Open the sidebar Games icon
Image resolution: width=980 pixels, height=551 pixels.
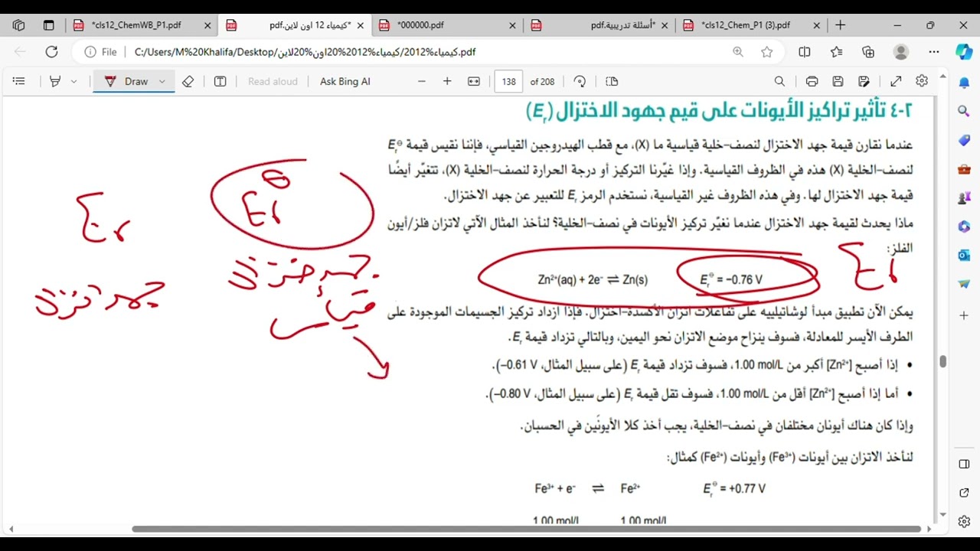tap(964, 198)
